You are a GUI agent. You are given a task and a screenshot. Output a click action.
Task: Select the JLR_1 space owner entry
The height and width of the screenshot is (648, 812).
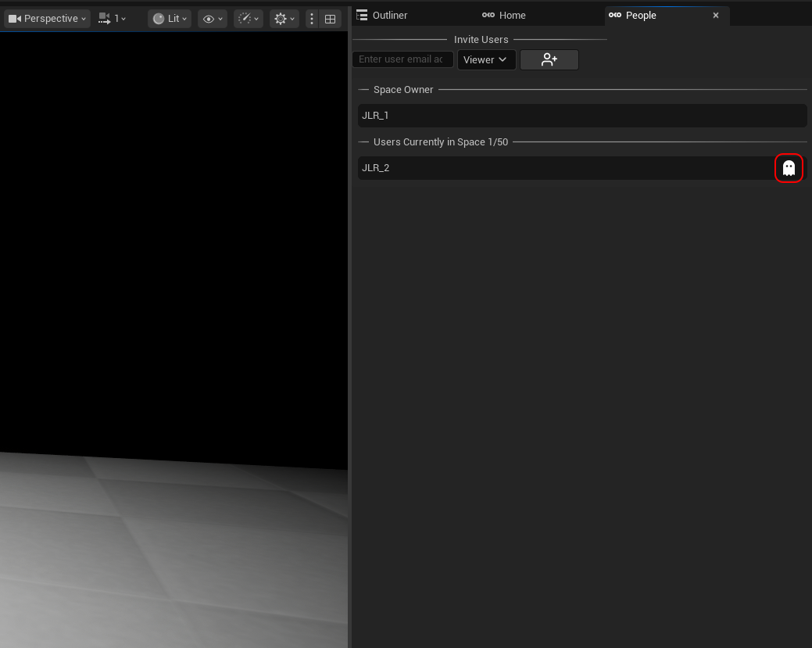point(581,116)
